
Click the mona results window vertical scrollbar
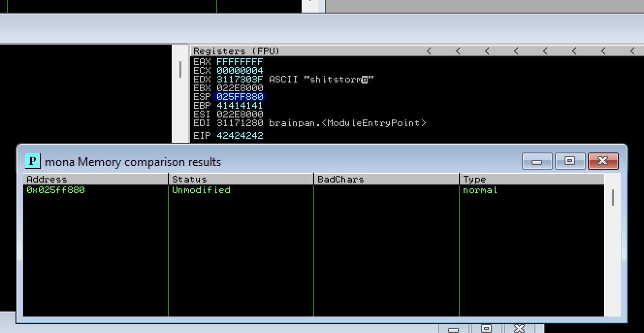click(613, 198)
